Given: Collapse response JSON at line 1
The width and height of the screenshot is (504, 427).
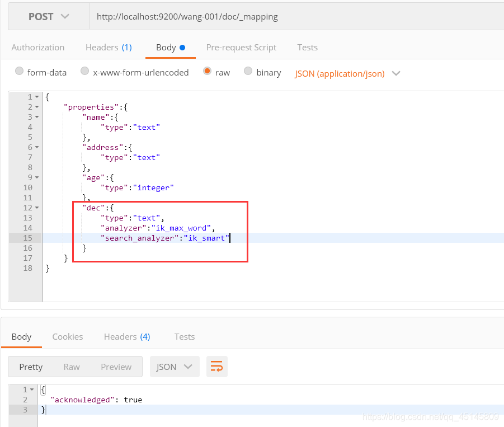Looking at the screenshot, I should [32, 390].
